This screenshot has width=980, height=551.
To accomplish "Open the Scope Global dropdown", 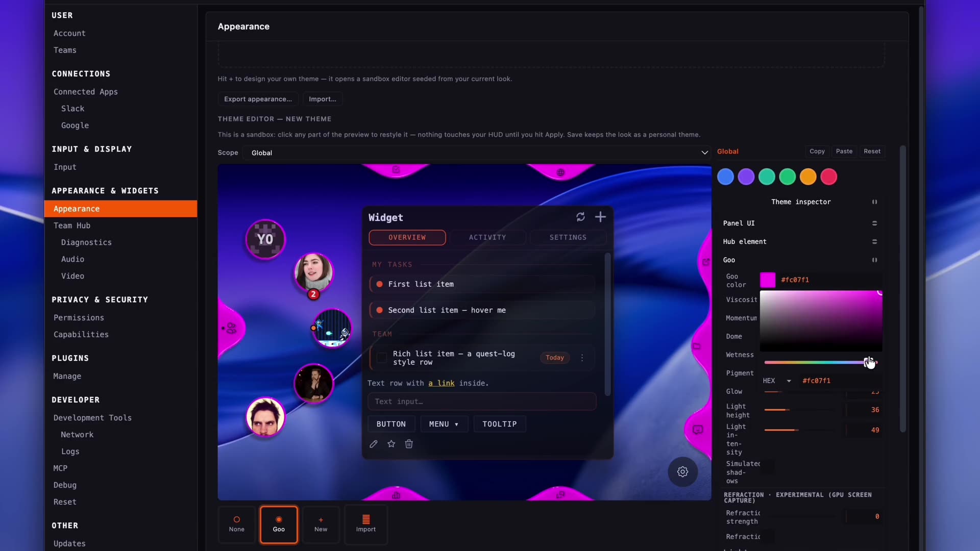I will click(x=477, y=153).
